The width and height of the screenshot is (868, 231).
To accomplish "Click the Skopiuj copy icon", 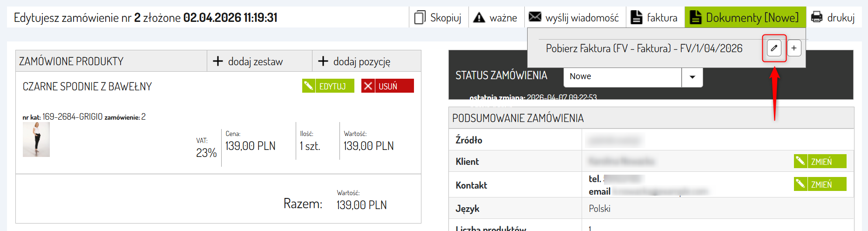I will 420,18.
